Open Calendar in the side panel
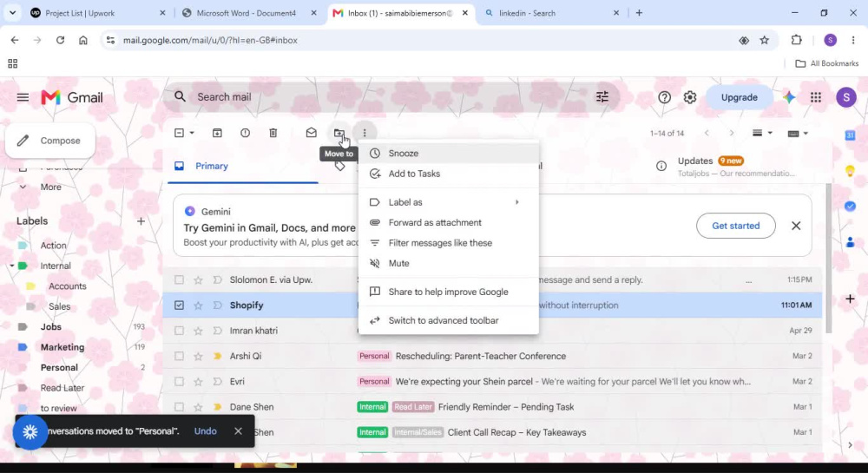Image resolution: width=868 pixels, height=473 pixels. coord(851,135)
